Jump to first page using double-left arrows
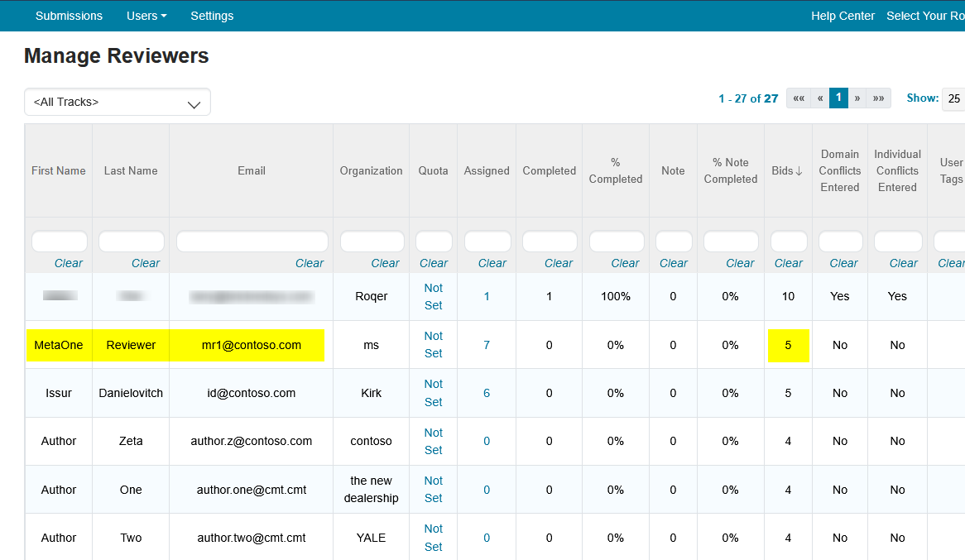 (798, 98)
